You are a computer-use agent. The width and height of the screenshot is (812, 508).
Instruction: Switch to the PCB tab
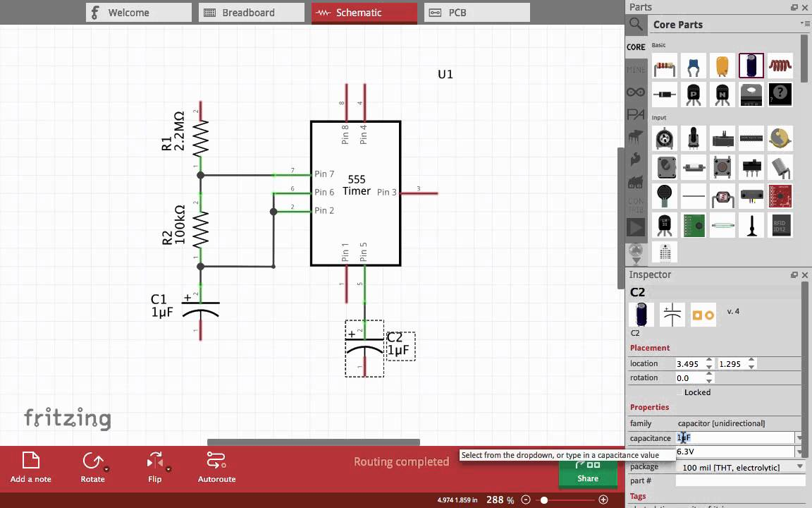pos(477,13)
